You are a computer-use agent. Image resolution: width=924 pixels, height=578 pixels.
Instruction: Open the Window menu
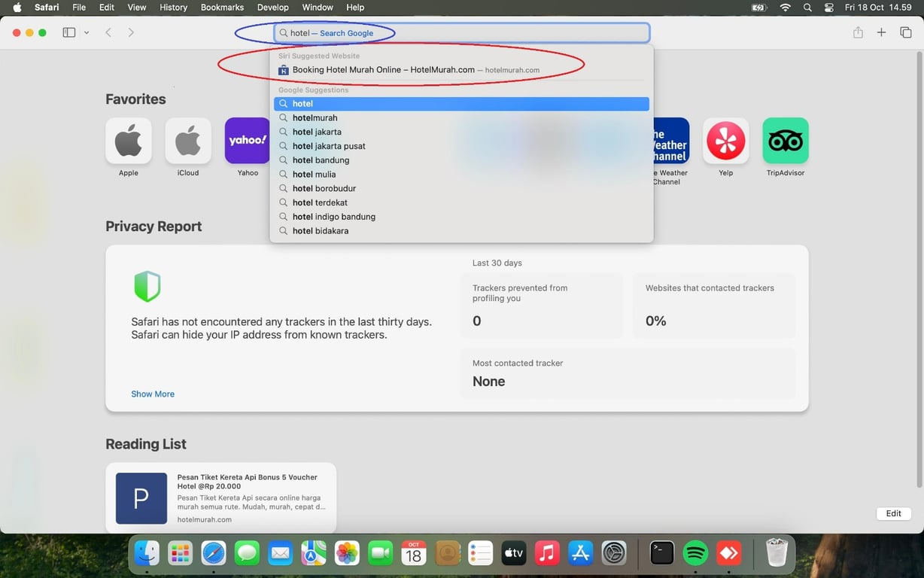318,8
